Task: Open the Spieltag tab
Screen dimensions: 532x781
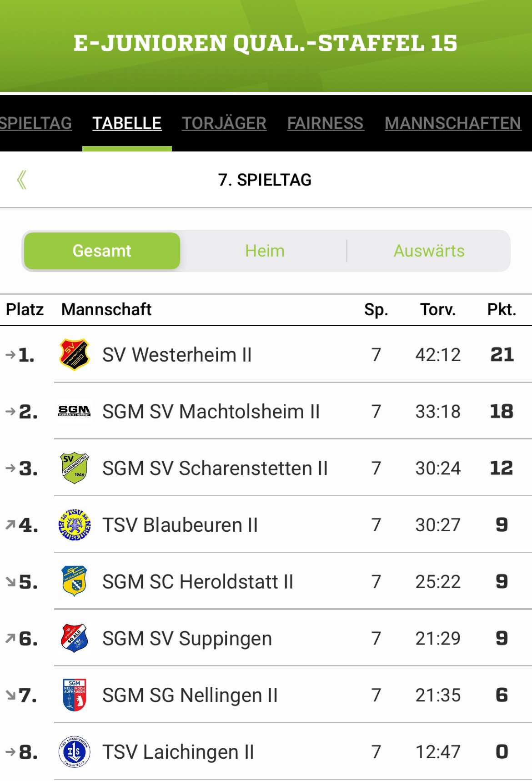Action: click(x=36, y=123)
